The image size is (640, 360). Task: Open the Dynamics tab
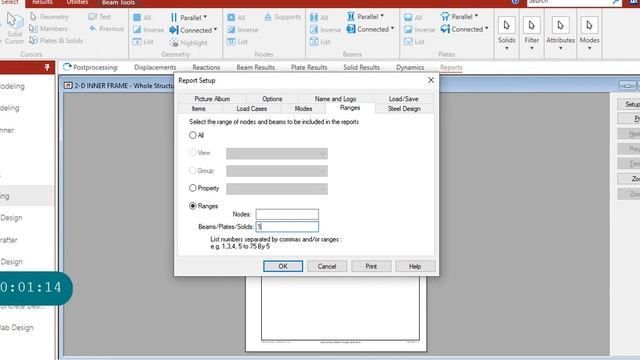coord(410,67)
